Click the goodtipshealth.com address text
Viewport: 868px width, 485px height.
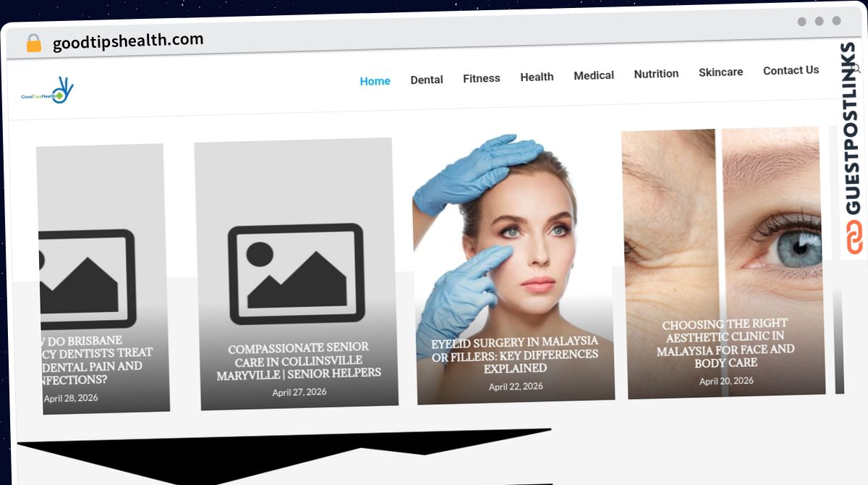coord(128,41)
